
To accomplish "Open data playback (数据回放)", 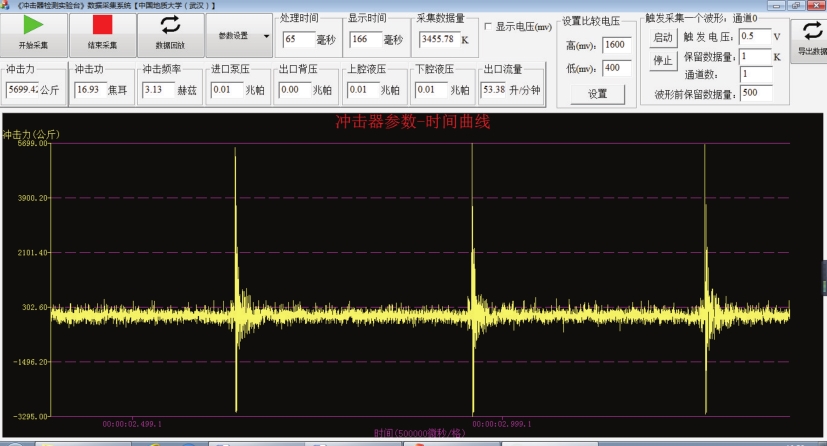I will click(x=170, y=35).
